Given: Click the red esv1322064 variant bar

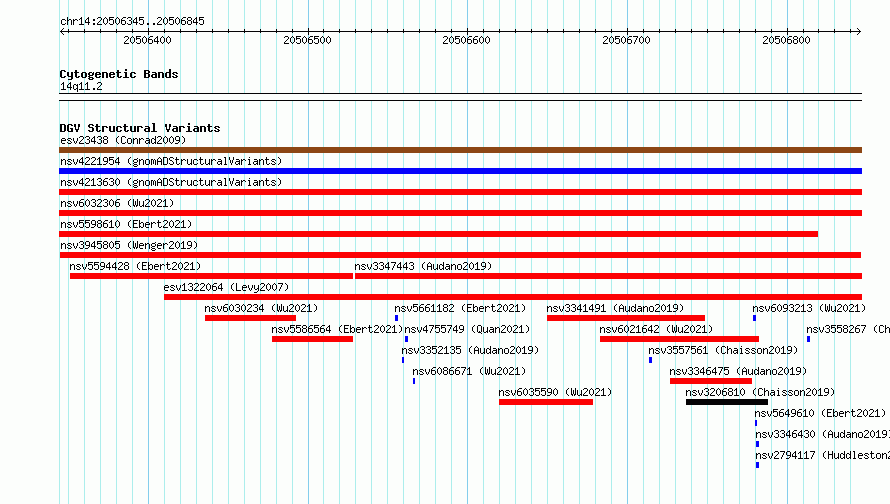Looking at the screenshot, I should click(513, 297).
